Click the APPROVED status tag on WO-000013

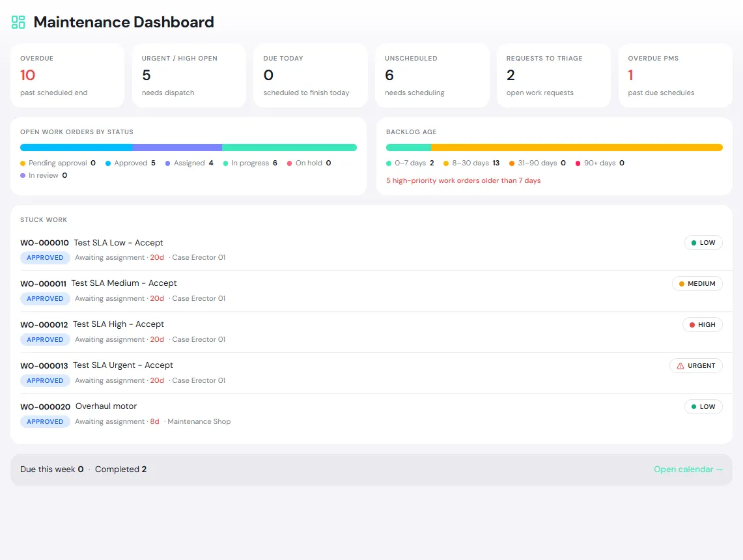coord(45,380)
